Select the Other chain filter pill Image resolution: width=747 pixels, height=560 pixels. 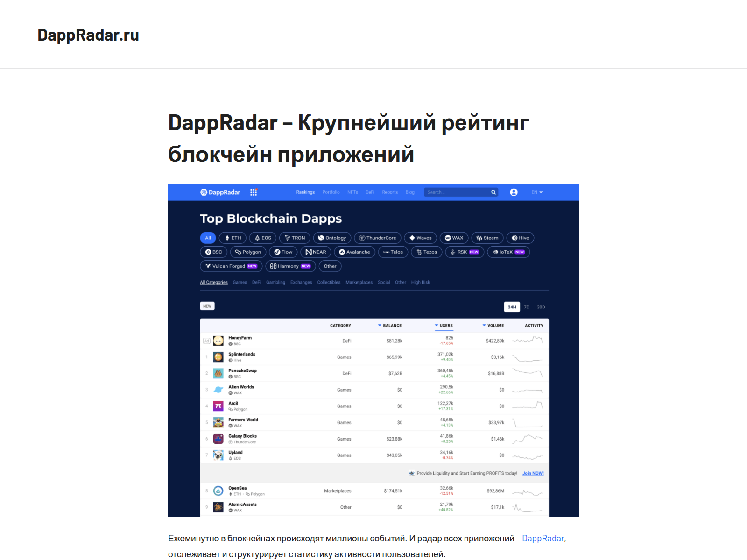click(330, 266)
